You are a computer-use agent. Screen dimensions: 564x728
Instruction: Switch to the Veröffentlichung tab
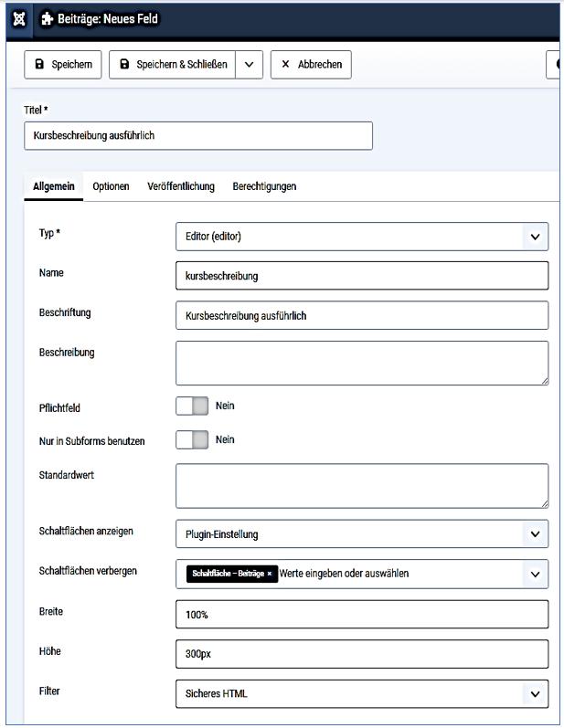point(181,186)
